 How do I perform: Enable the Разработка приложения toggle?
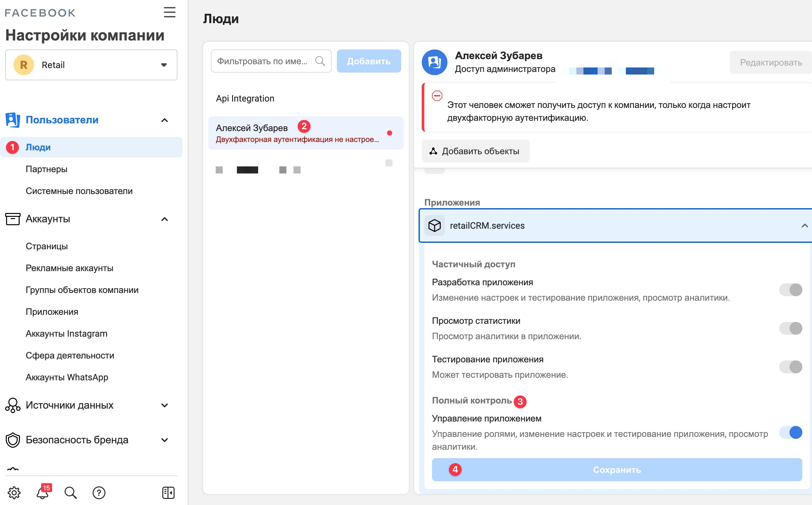tap(790, 289)
